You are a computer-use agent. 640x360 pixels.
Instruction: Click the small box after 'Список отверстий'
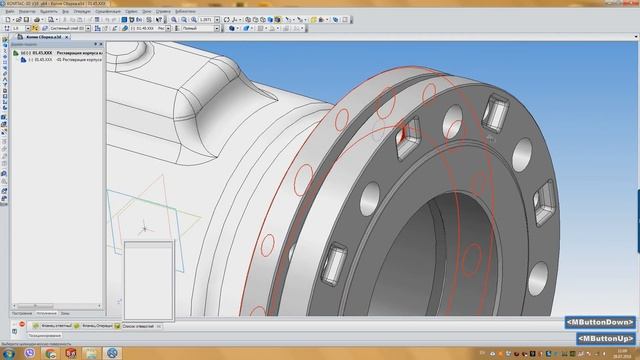159,326
